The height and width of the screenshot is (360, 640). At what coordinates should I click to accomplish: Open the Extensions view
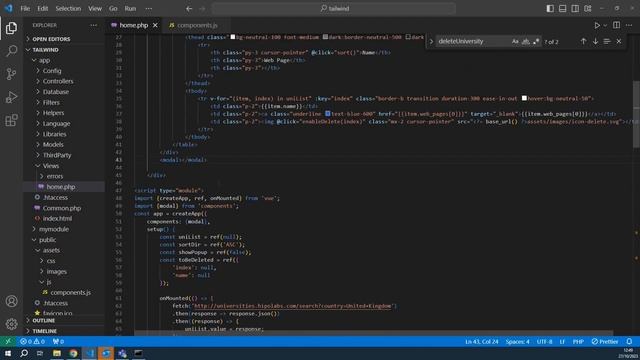11,120
